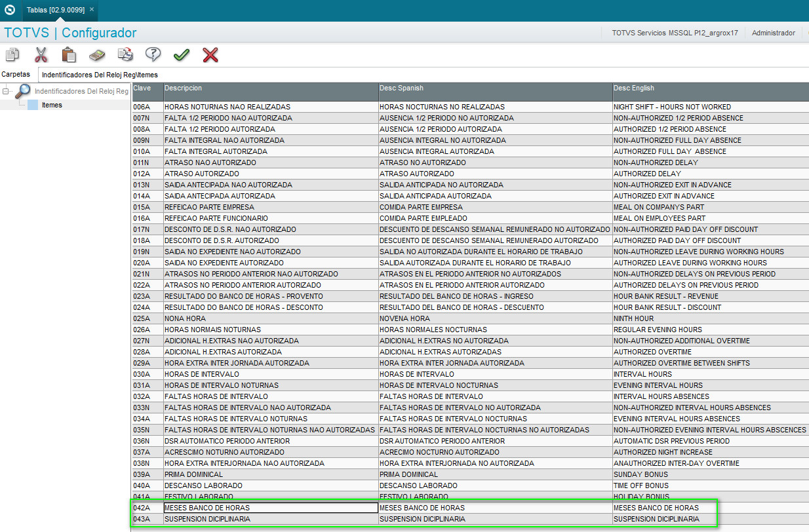Select cell HORAS NORMALES NOCTURNAS

coord(496,330)
